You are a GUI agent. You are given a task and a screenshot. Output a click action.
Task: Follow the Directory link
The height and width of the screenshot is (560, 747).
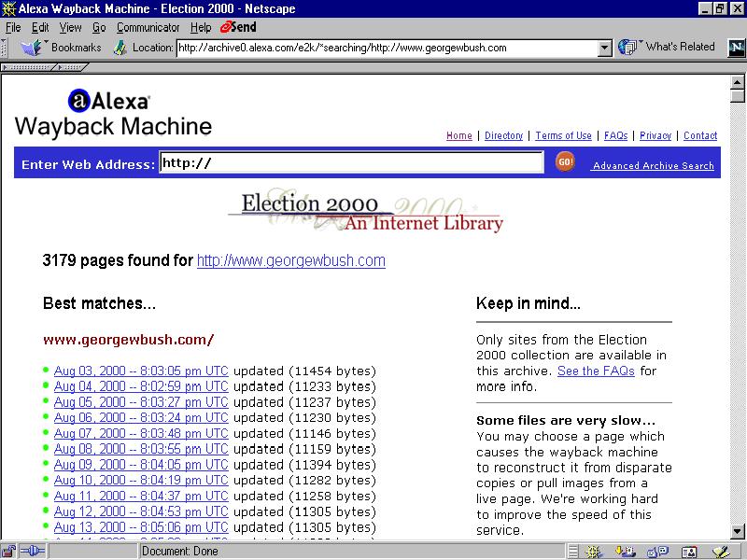[x=503, y=135]
